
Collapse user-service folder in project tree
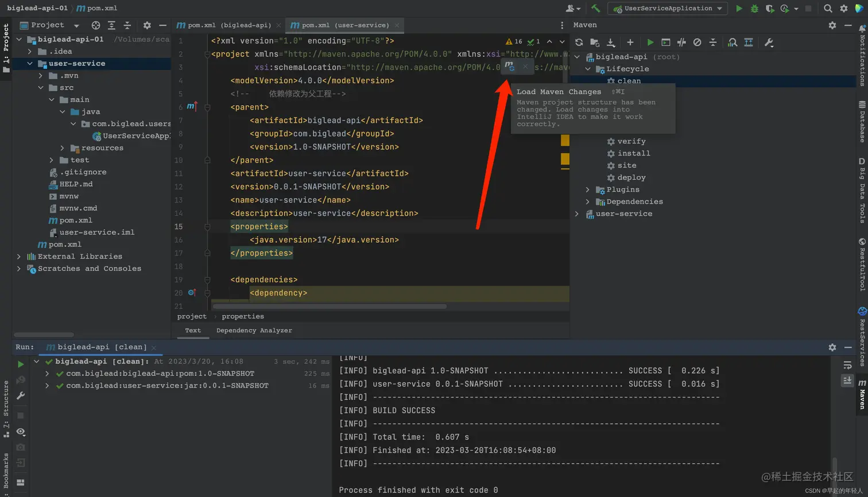coord(30,64)
